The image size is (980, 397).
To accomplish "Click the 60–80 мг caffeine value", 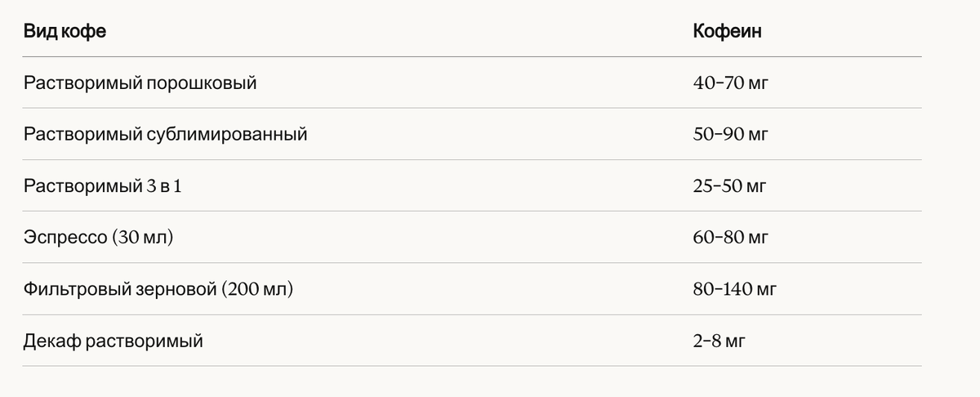I will pos(731,238).
